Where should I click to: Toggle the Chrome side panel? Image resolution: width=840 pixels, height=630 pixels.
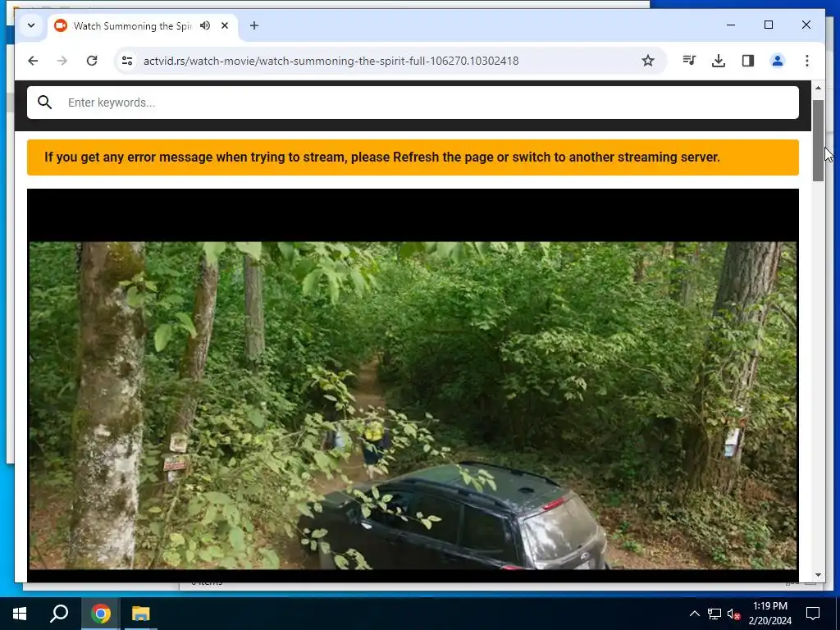(748, 61)
